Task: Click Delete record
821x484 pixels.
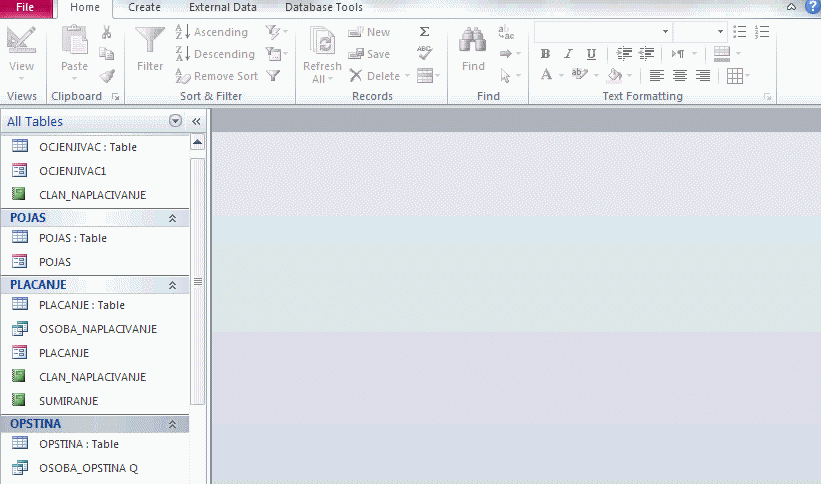Action: coord(375,76)
